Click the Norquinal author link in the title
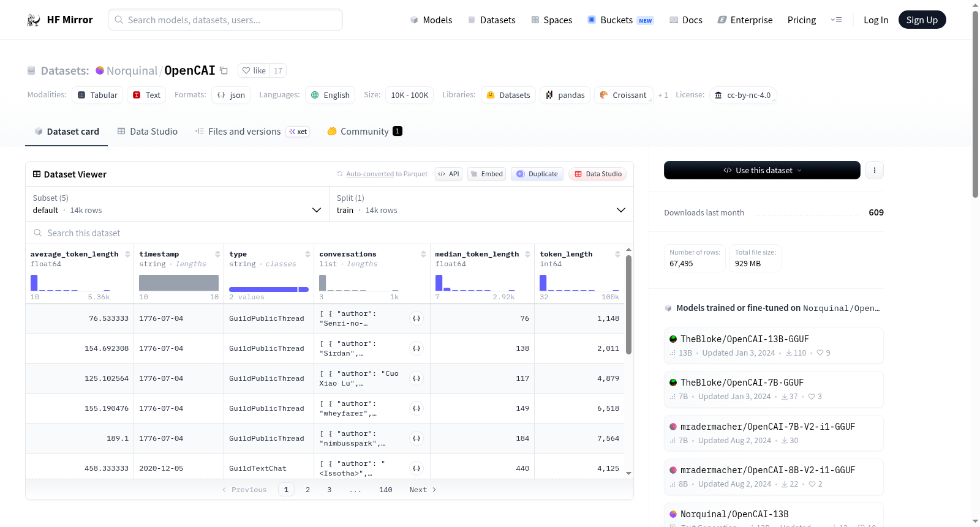 pos(132,71)
